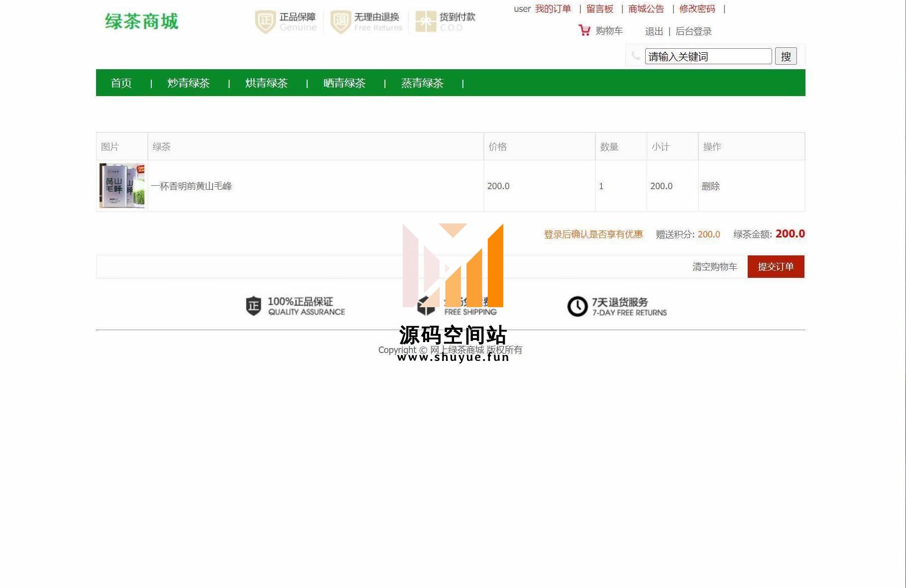Open the 留言板 message board link
Viewport: 906px width, 588px height.
(600, 9)
